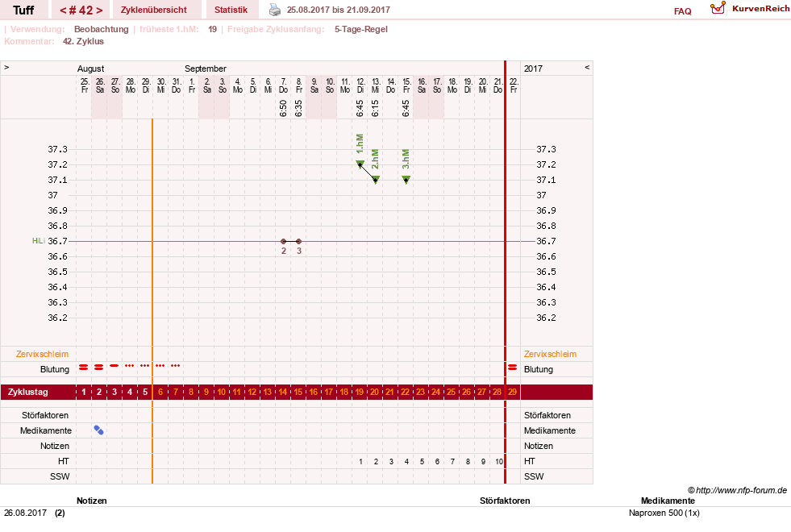Click the HiLi label at 36.7
The image size is (791, 532).
39,241
